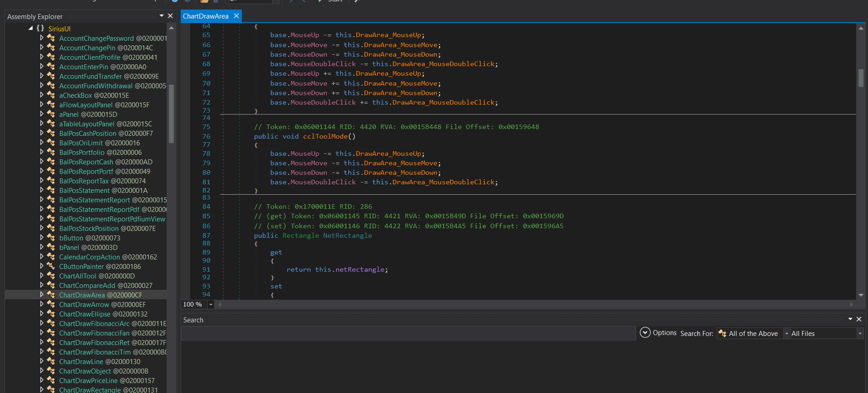Screen dimensions: 868x393
Task: Switch to the ChartDrawArea tab
Action: click(206, 16)
